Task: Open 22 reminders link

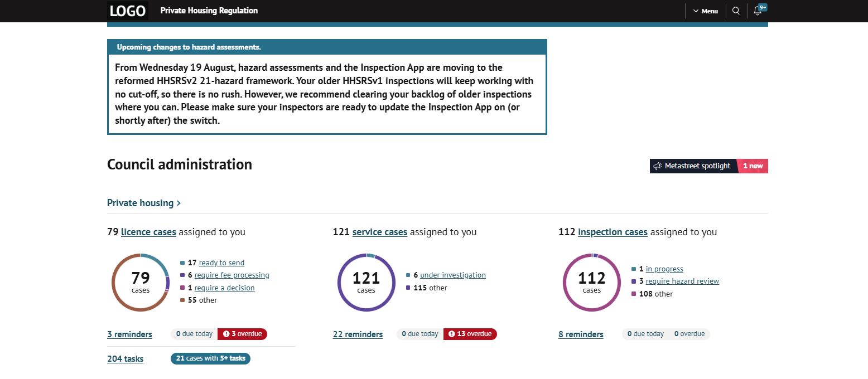Action: click(x=358, y=334)
